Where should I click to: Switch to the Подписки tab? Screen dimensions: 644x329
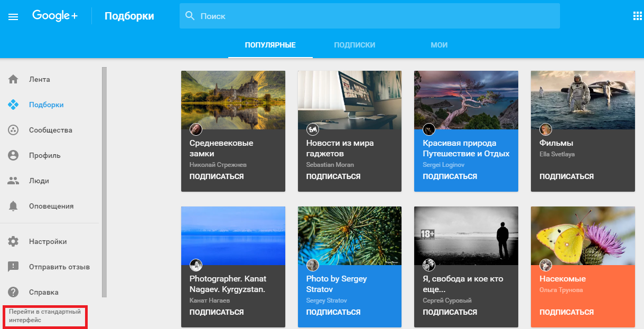point(354,45)
